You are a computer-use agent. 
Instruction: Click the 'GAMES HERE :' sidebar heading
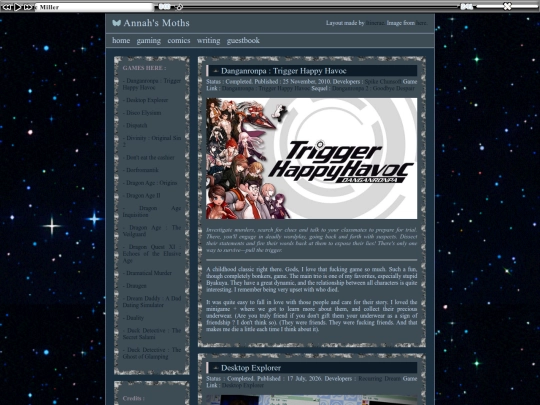144,68
